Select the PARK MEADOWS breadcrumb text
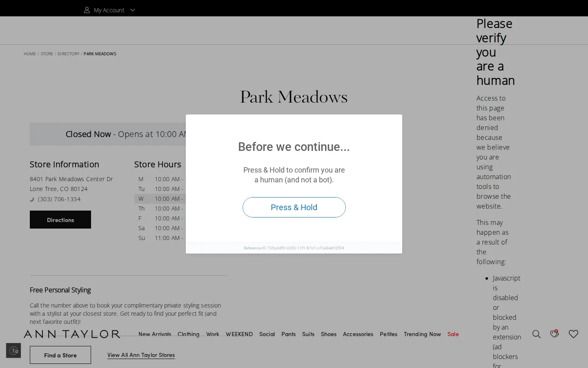Image resolution: width=588 pixels, height=368 pixels. tap(100, 54)
